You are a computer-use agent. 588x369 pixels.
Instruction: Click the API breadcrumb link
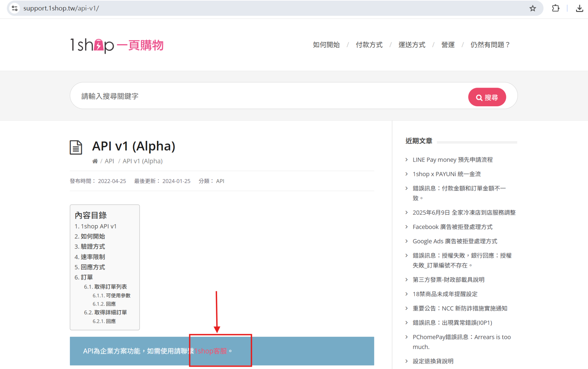tap(109, 161)
